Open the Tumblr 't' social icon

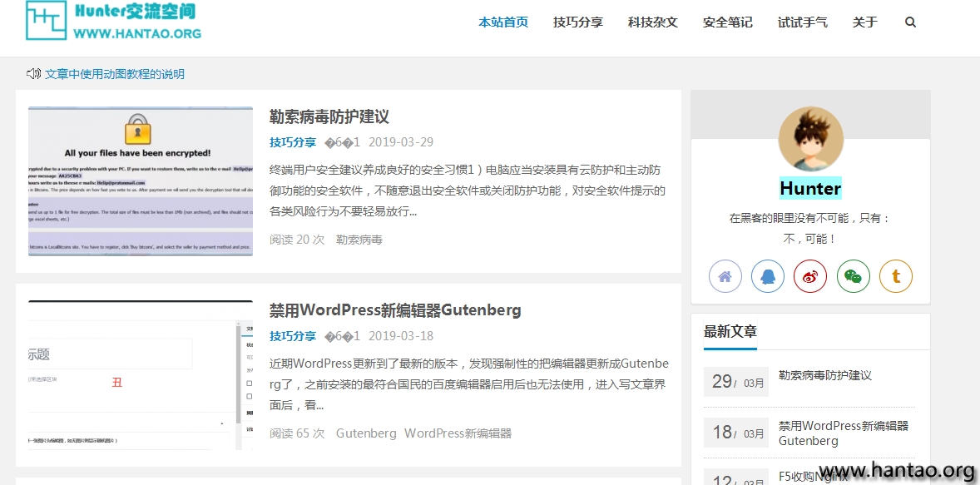click(896, 276)
